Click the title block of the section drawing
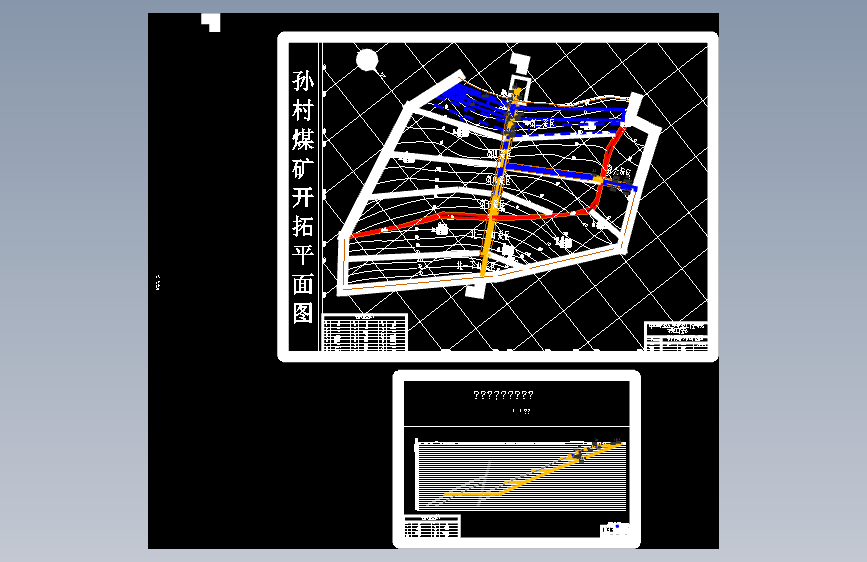This screenshot has height=562, width=867. tap(615, 529)
